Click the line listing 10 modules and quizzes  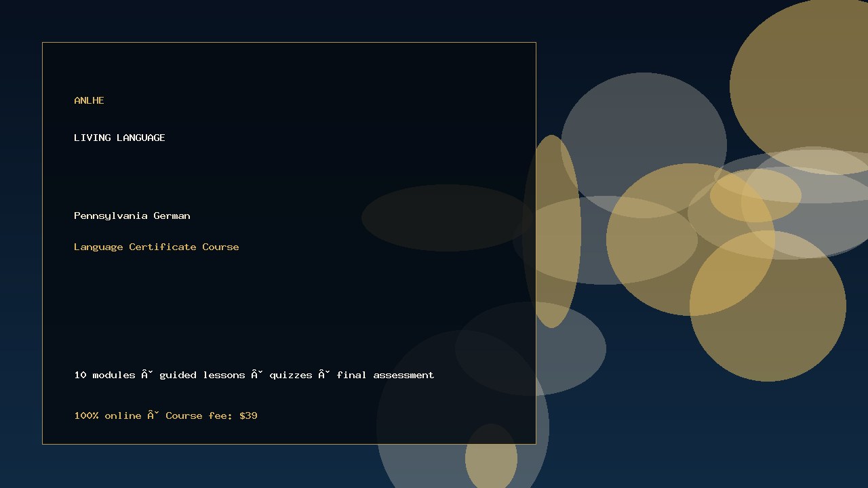254,375
